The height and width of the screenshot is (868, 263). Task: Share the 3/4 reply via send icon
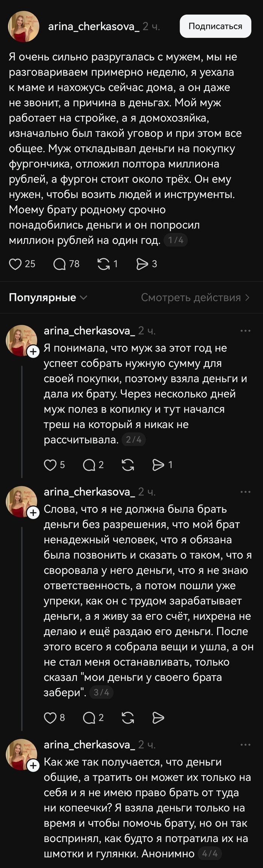(158, 718)
